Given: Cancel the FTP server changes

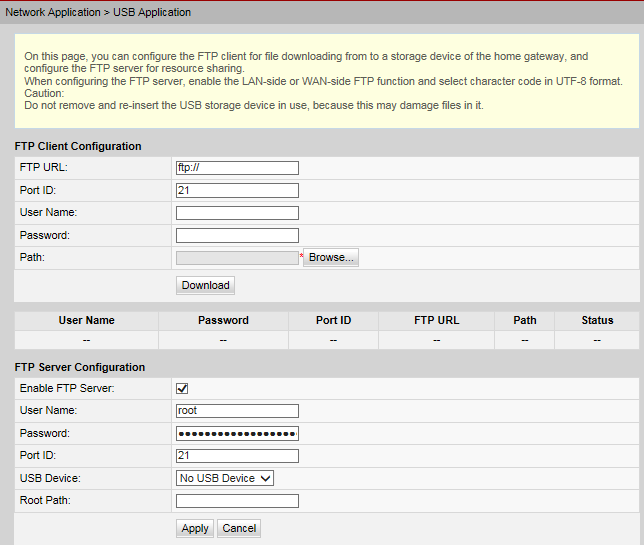Looking at the screenshot, I should point(239,528).
